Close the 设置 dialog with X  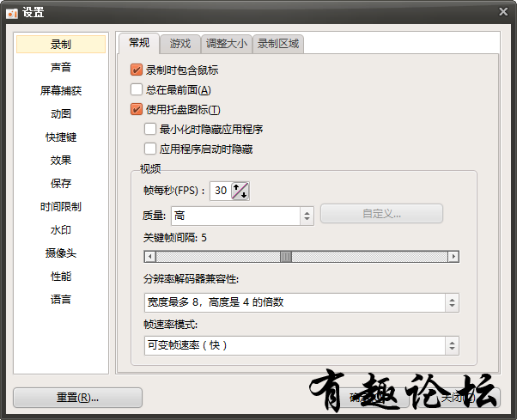pos(503,12)
